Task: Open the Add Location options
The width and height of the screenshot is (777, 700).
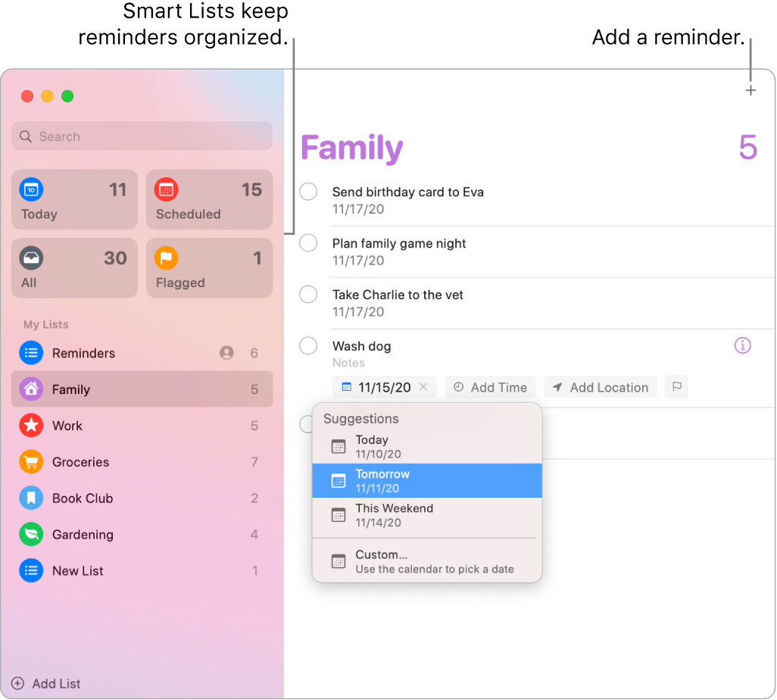Action: [601, 387]
